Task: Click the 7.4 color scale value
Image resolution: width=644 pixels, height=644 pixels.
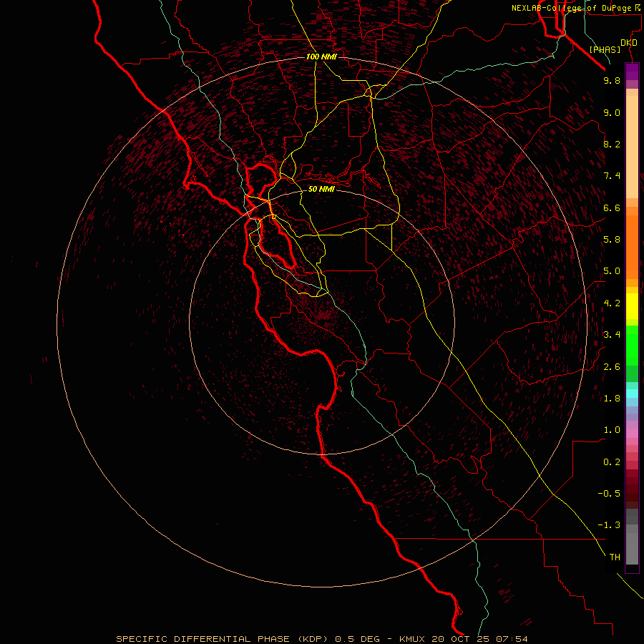Action: (612, 176)
